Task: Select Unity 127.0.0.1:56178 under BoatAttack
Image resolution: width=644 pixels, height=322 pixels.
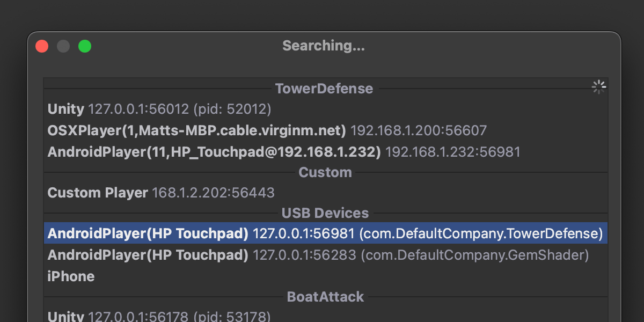Action: (x=159, y=317)
